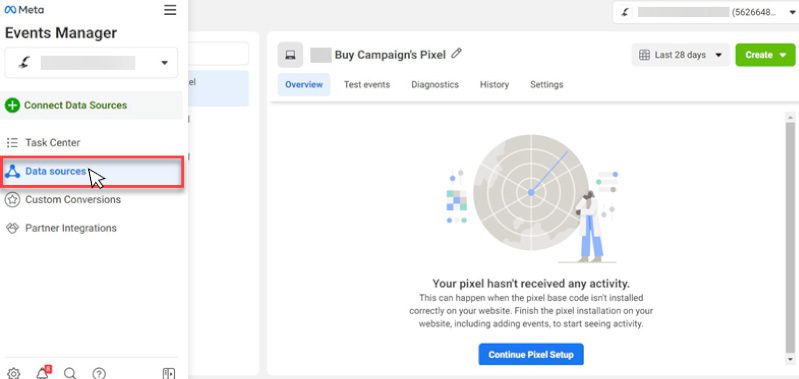Click the Events Manager heading
The height and width of the screenshot is (379, 799).
click(x=61, y=33)
